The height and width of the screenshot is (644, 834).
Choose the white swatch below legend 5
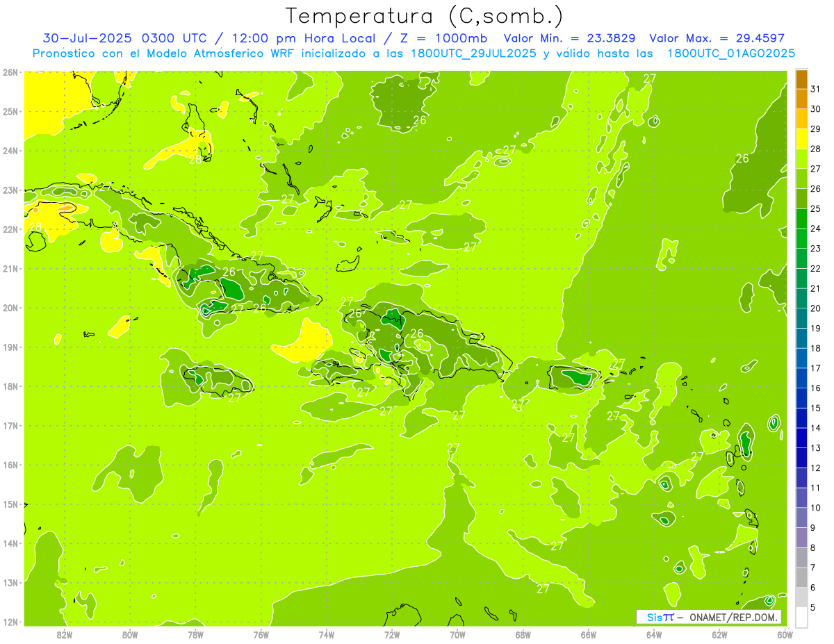coord(801,617)
